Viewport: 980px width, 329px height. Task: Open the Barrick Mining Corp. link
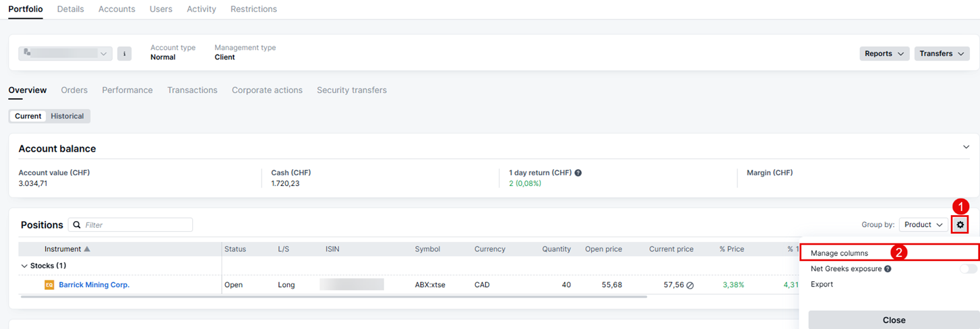pyautogui.click(x=94, y=285)
